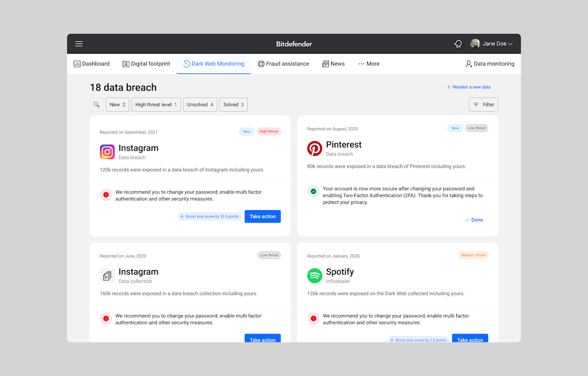Viewport: 588px width, 376px height.
Task: Click the 18 data breach heading
Action: pos(123,88)
